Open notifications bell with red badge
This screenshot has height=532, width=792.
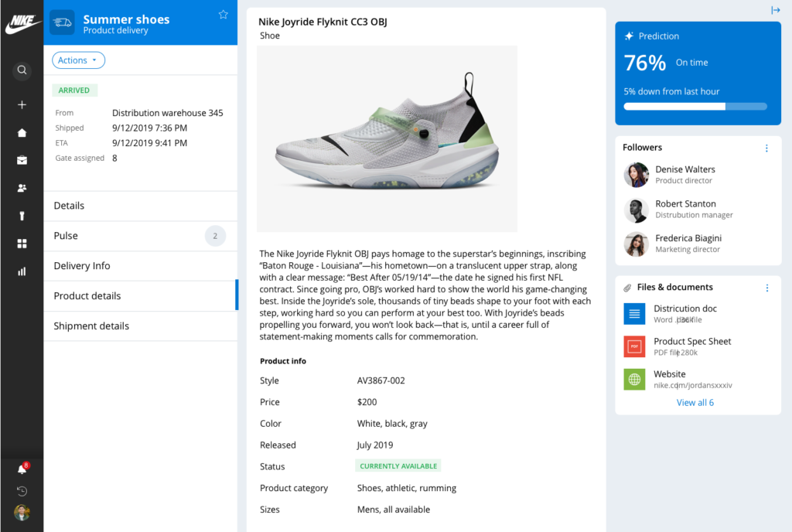tap(22, 469)
